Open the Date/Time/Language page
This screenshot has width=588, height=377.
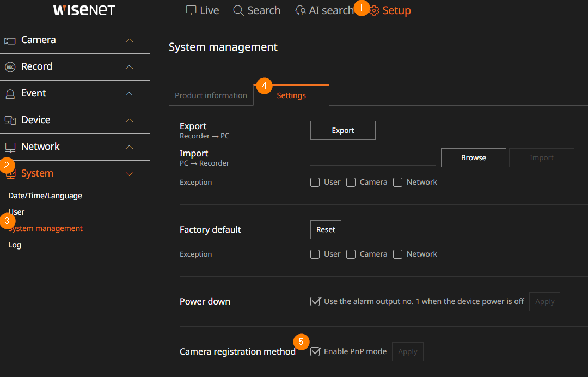(45, 196)
